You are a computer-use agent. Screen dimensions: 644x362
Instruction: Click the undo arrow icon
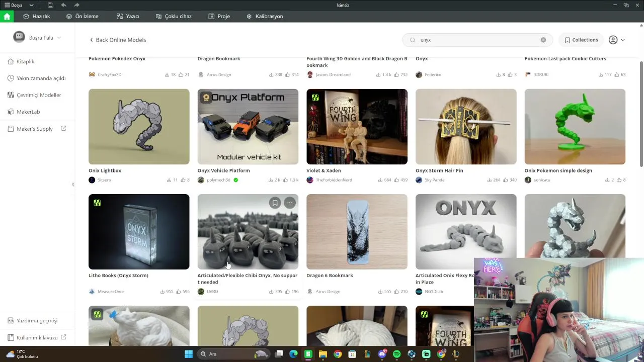[63, 5]
